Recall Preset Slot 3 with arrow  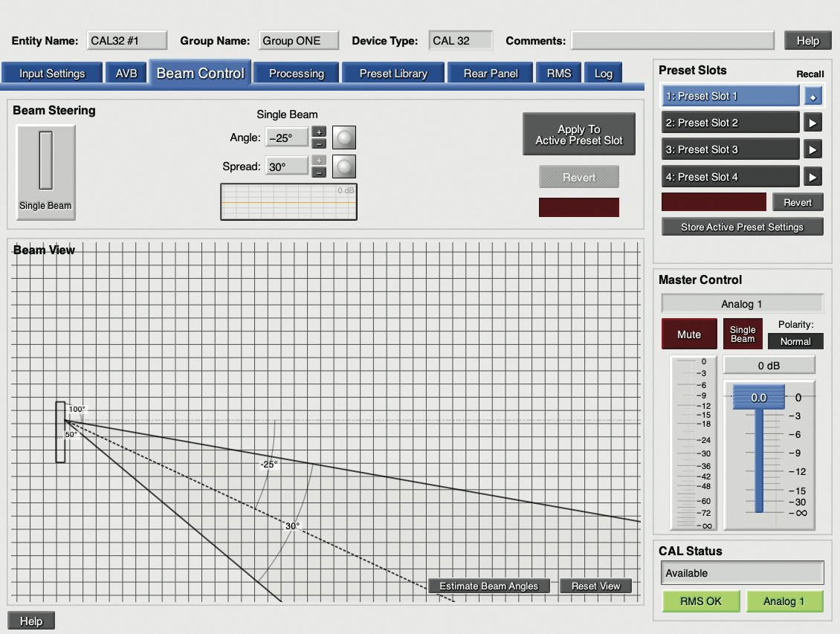click(812, 149)
